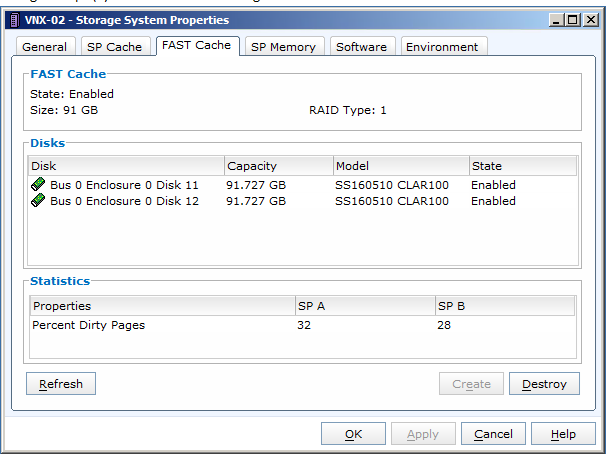The width and height of the screenshot is (606, 454).
Task: Select the Disk 12 drive icon
Action: point(38,200)
